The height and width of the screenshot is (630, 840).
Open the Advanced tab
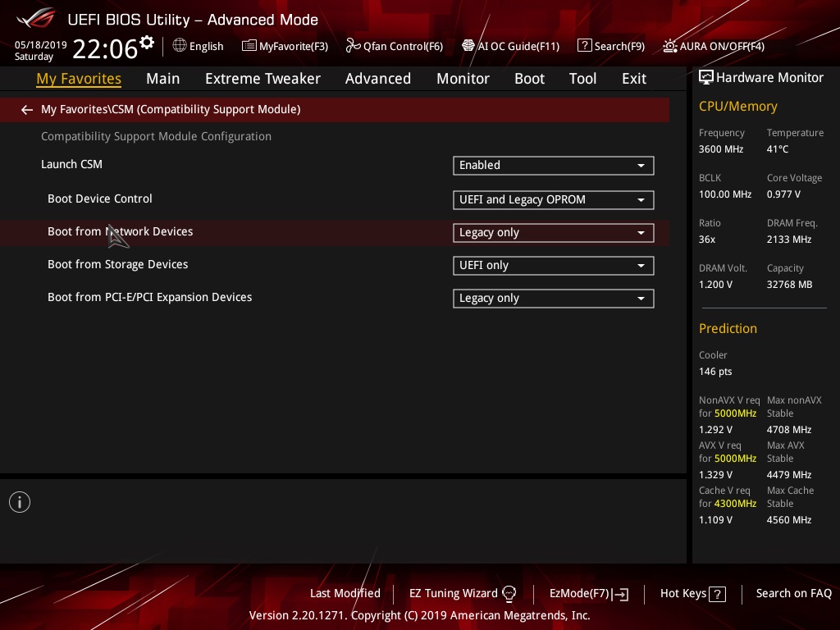pos(377,79)
